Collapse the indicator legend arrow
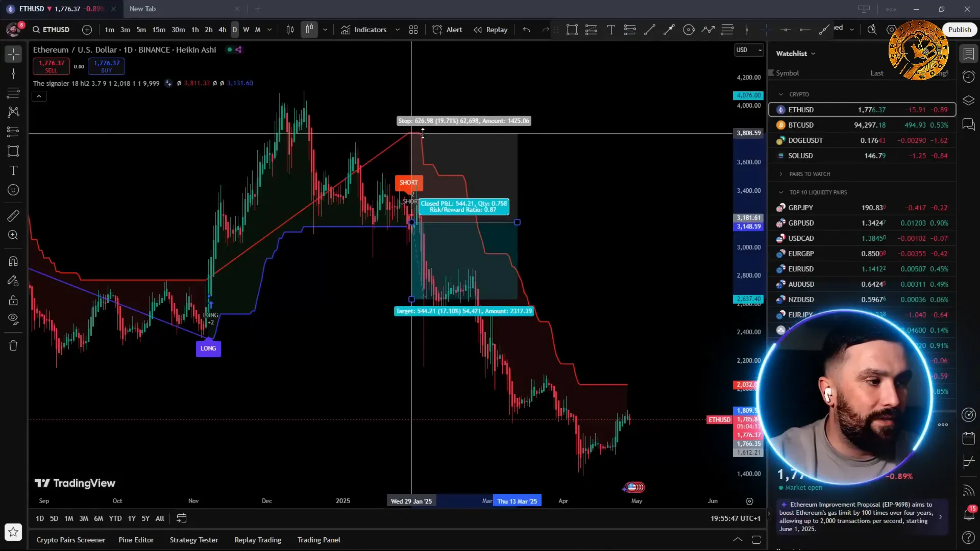Viewport: 980px width, 551px height. click(x=39, y=96)
